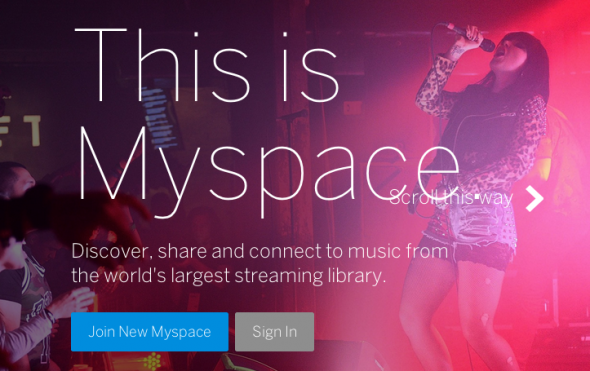Open the Sign In button
The image size is (590, 371).
pyautogui.click(x=274, y=331)
